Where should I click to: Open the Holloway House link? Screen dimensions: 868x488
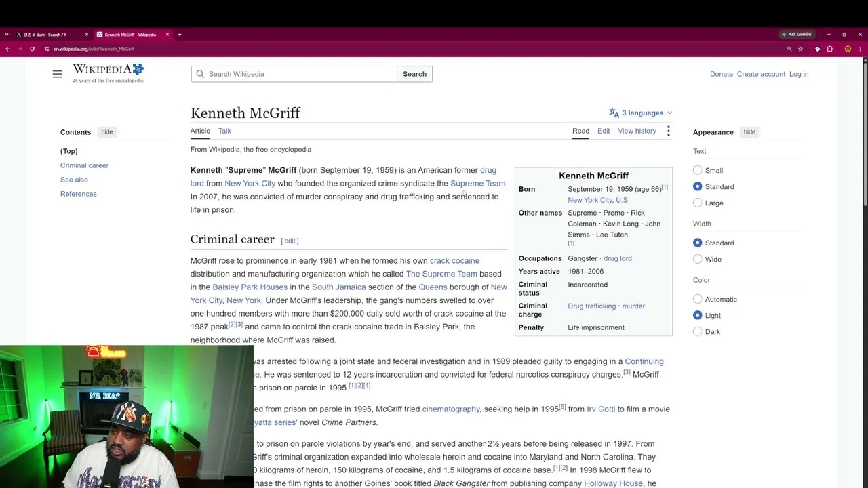613,483
